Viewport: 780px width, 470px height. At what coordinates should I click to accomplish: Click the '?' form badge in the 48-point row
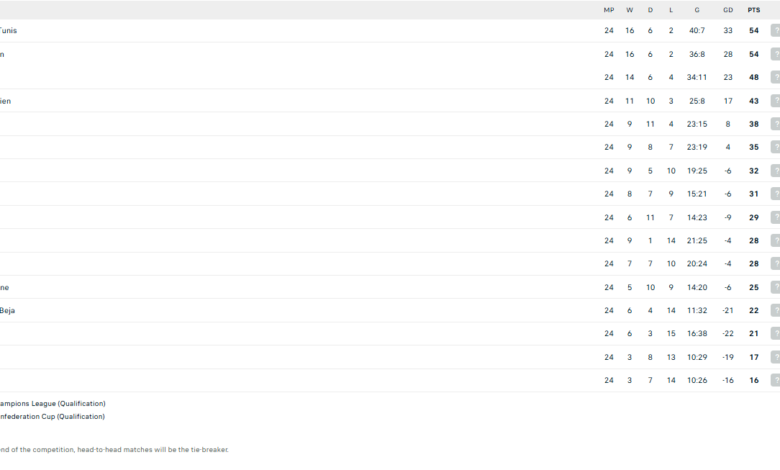coord(775,77)
